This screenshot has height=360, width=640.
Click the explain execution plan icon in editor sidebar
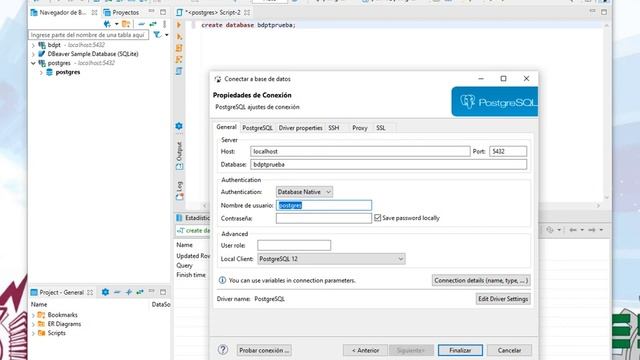click(x=179, y=60)
